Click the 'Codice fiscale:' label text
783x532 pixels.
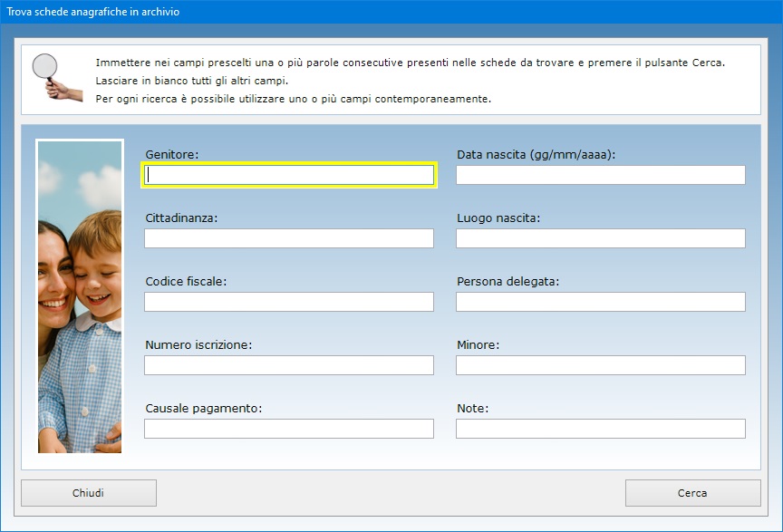pos(186,282)
